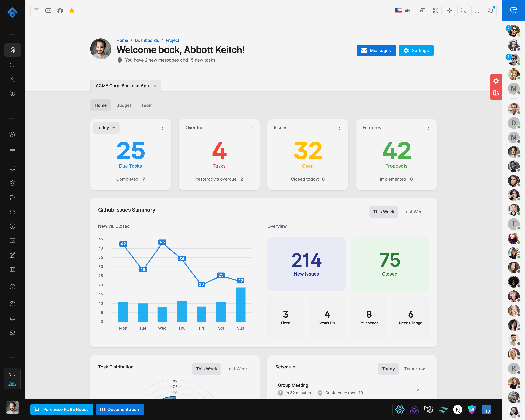Click the 43 data point on Wed
Screen dimensions: 525x420
click(162, 242)
